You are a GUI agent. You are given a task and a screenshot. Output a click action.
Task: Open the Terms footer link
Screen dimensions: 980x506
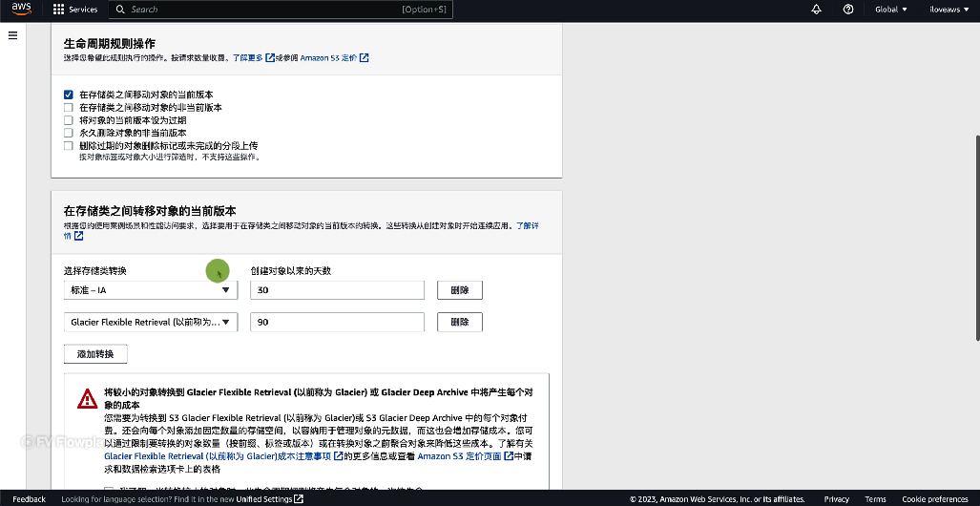(876, 498)
